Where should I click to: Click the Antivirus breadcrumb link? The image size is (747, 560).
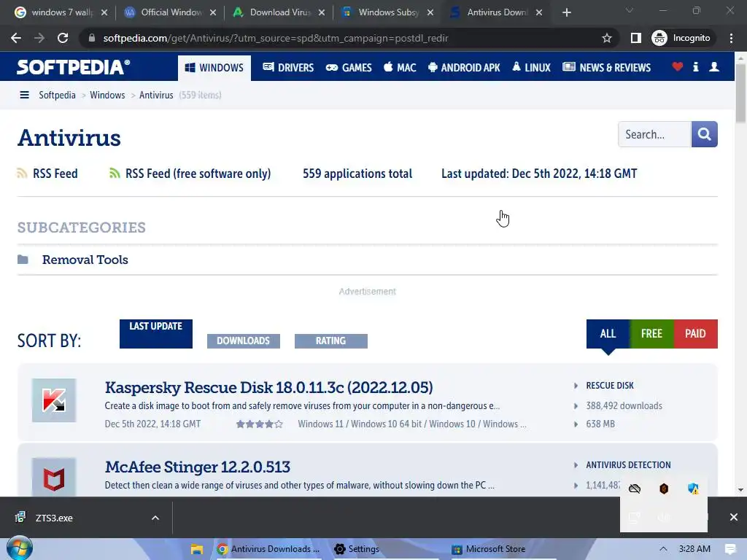156,96
